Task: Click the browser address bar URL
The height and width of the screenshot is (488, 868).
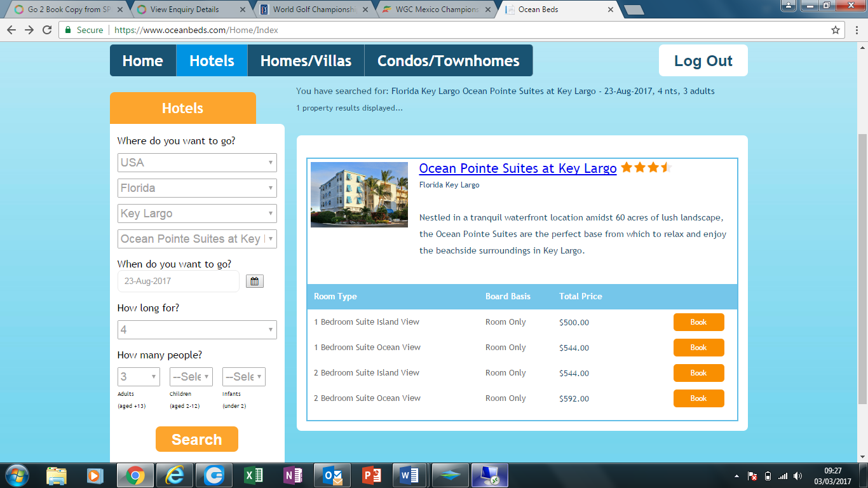Action: click(196, 30)
